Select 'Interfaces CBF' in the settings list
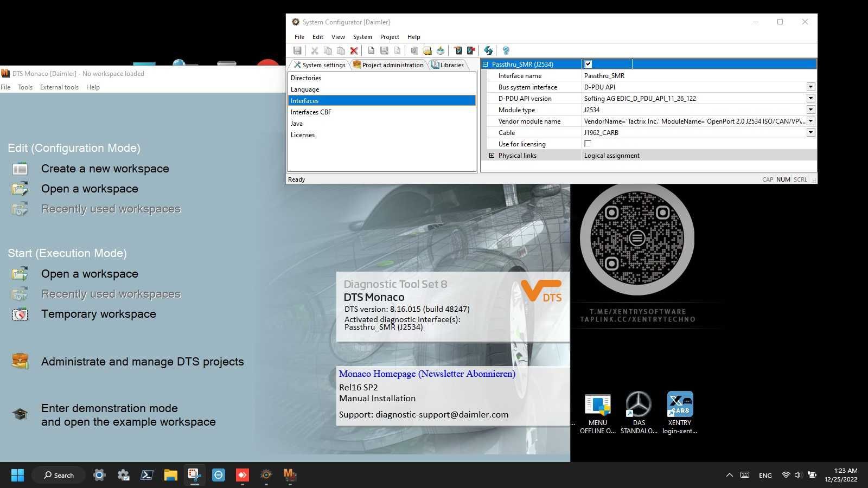Viewport: 868px width, 488px height. [x=382, y=112]
